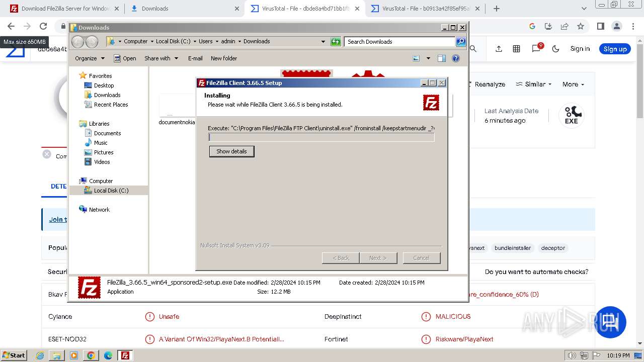Click the admin breadcrumb in the address bar
The height and width of the screenshot is (362, 644).
click(228, 42)
